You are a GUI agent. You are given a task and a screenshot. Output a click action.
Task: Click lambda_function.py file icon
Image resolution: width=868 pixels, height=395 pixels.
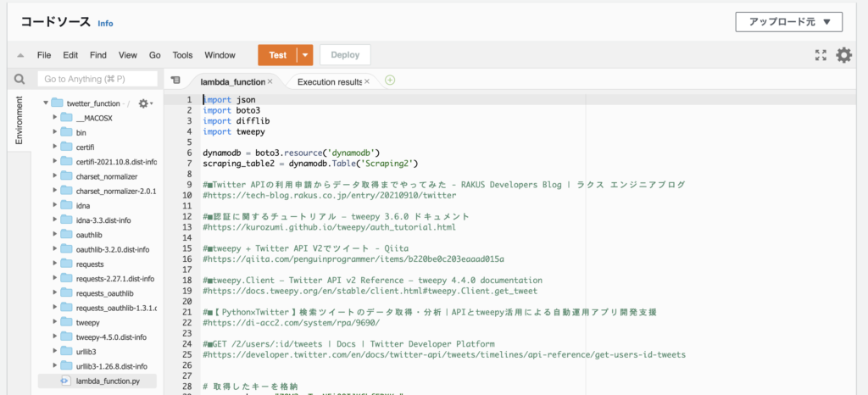(65, 381)
